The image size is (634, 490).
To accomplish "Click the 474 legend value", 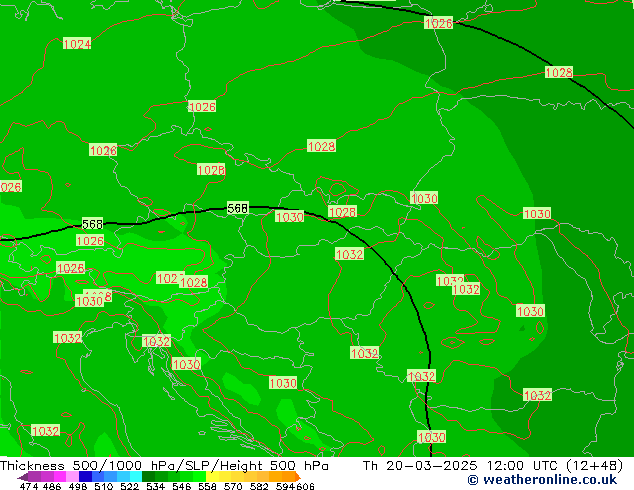I will coord(29,486).
